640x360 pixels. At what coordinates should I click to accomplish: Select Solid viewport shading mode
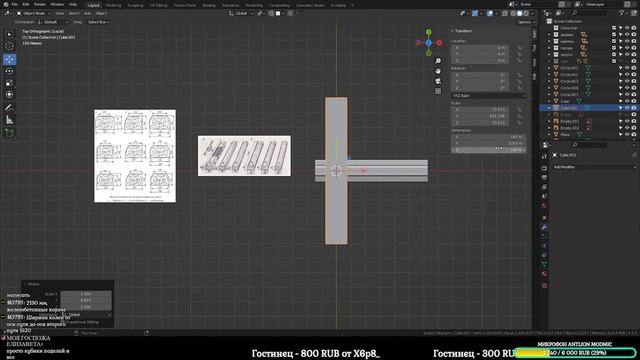(x=519, y=13)
